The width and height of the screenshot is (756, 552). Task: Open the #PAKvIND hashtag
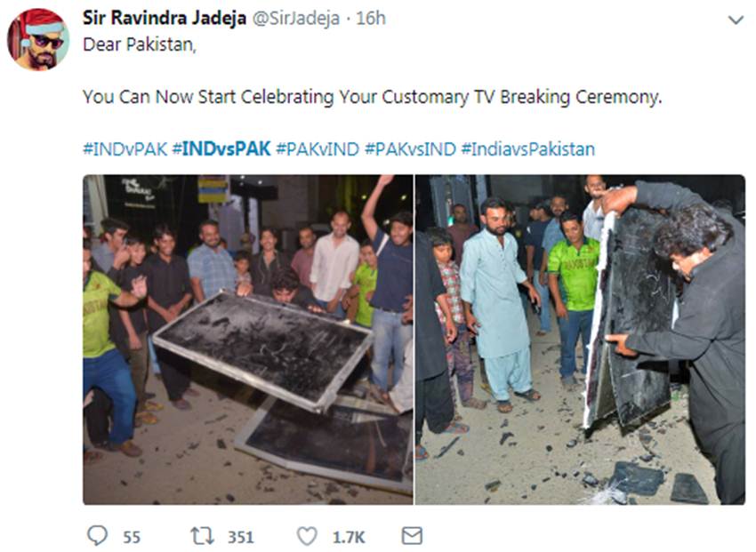pyautogui.click(x=318, y=148)
